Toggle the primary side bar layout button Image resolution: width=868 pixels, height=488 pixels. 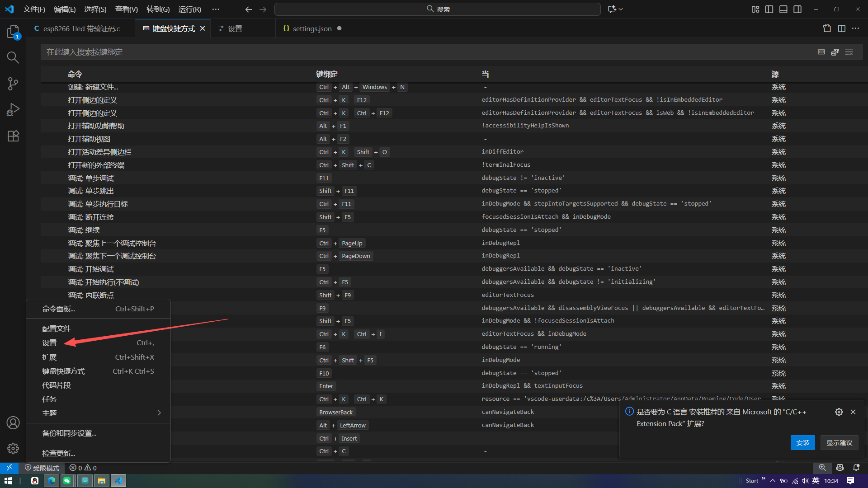click(769, 9)
